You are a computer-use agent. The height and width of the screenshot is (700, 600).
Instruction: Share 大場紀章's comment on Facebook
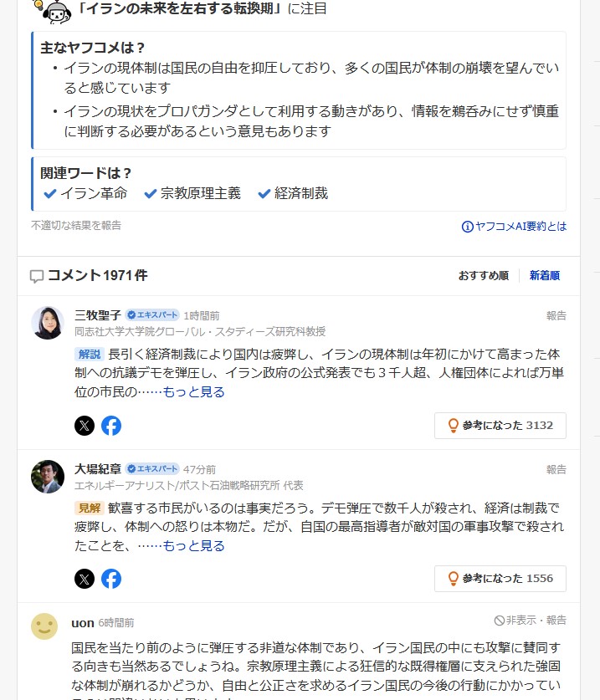coord(111,579)
